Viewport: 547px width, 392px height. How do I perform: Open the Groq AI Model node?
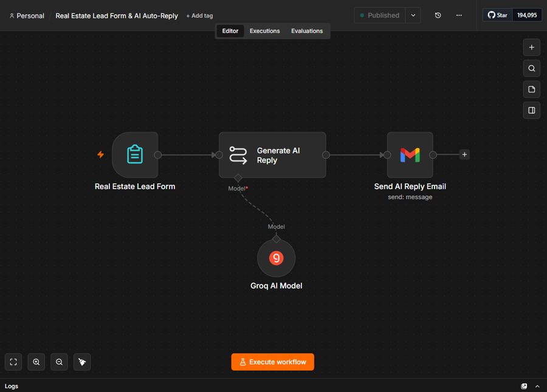click(x=277, y=258)
